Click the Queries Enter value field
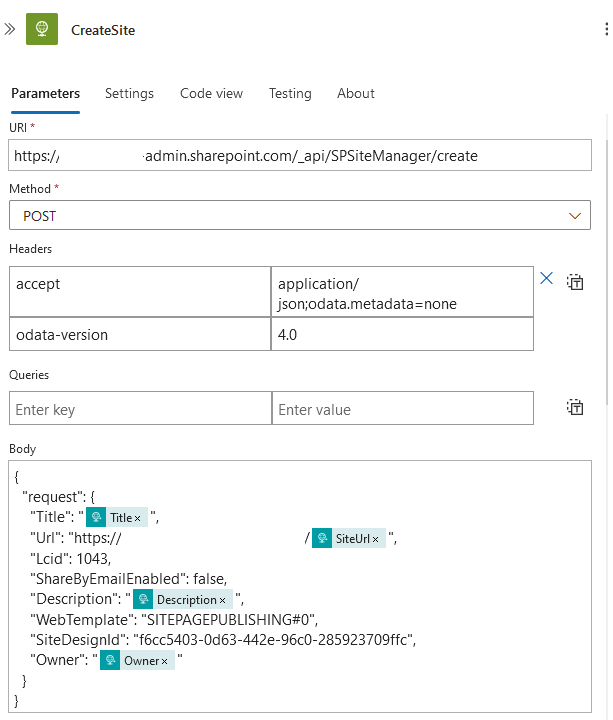Viewport: 613px width, 720px height. (403, 408)
